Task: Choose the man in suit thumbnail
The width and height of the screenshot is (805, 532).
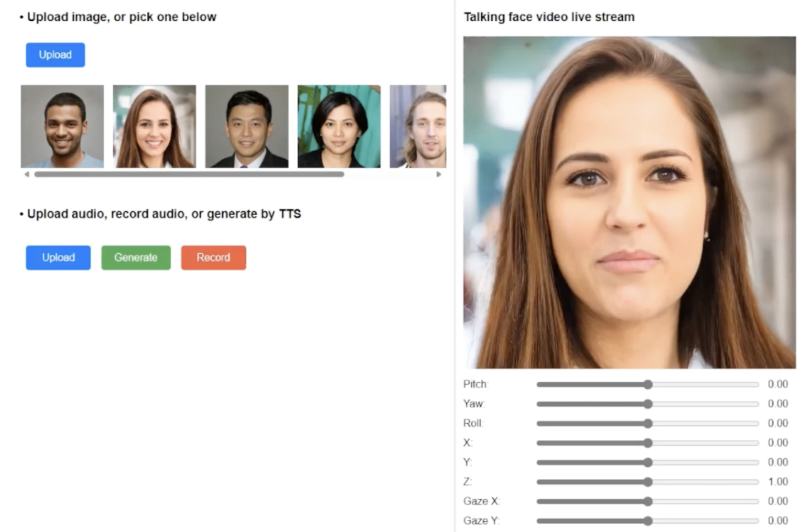Action: 247,126
